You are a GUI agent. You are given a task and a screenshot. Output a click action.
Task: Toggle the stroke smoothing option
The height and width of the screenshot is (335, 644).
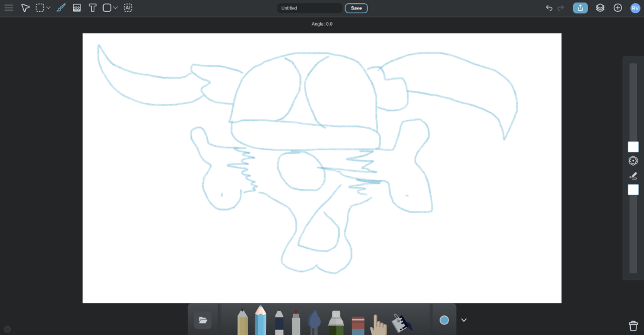coord(633,176)
